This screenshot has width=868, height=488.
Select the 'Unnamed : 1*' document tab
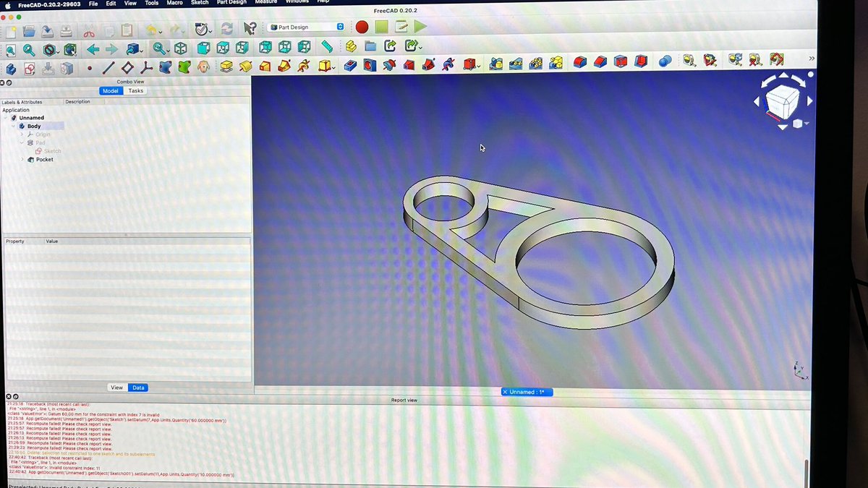pos(527,392)
